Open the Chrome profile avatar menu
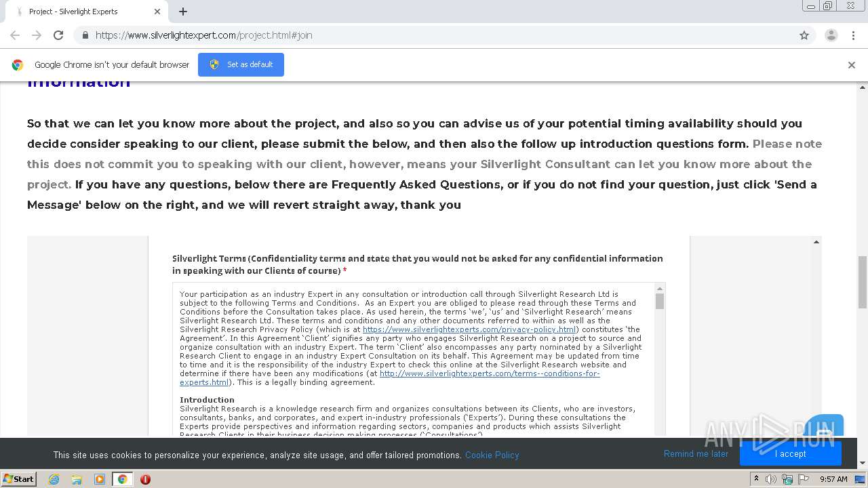This screenshot has height=488, width=868. click(831, 35)
